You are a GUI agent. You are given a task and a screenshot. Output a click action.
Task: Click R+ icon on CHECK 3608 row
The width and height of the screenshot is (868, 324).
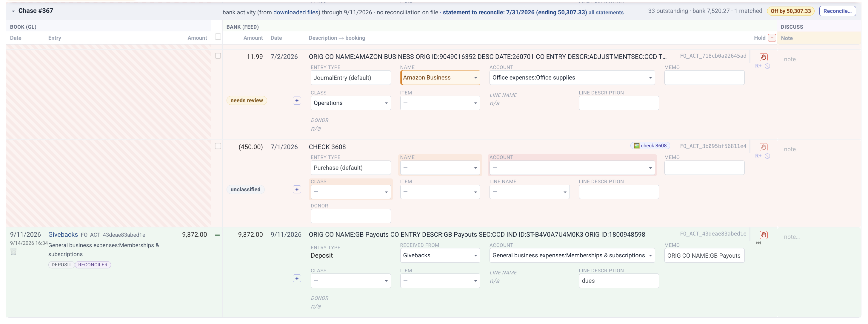point(758,156)
